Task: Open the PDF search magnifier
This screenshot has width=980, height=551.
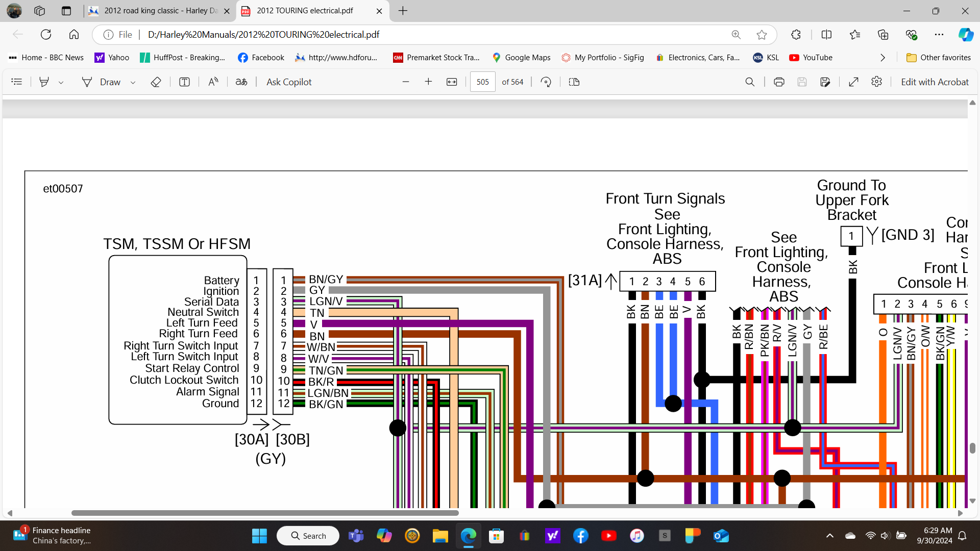Action: pyautogui.click(x=750, y=82)
